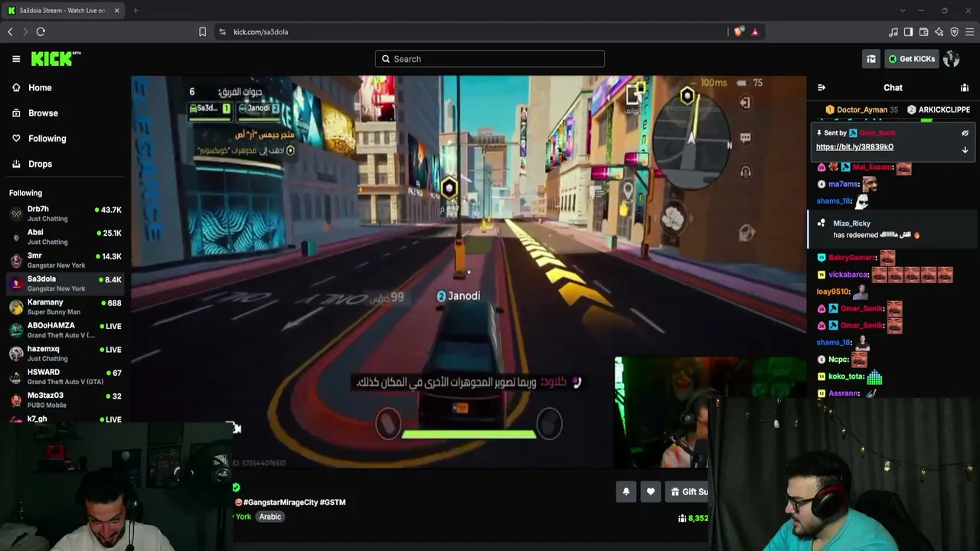Toggle the browser sidebar panel
The height and width of the screenshot is (551, 980).
pos(909,31)
